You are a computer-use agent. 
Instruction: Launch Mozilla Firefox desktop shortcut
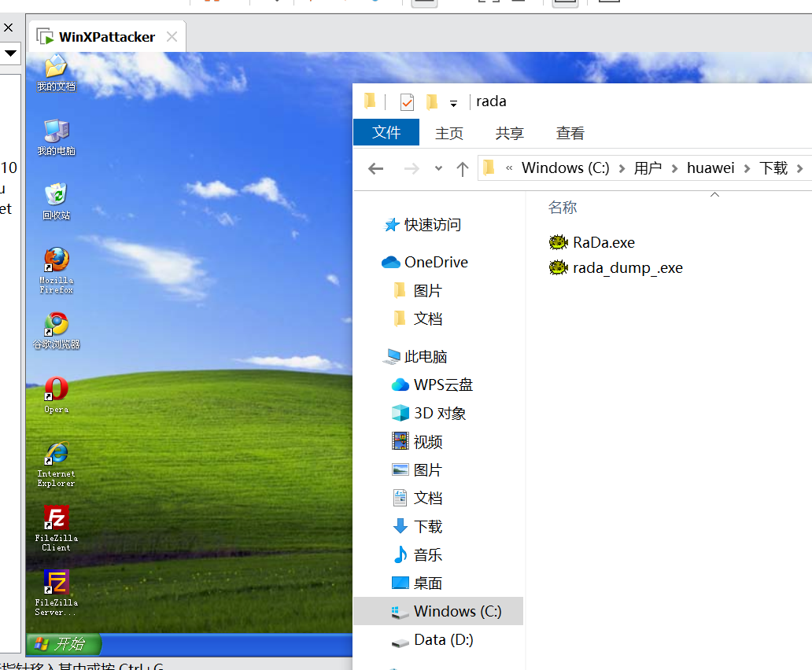(x=56, y=270)
